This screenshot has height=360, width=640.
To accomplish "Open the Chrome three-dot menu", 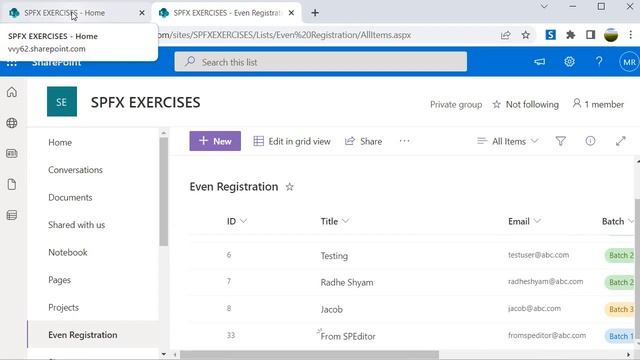I will tap(631, 35).
